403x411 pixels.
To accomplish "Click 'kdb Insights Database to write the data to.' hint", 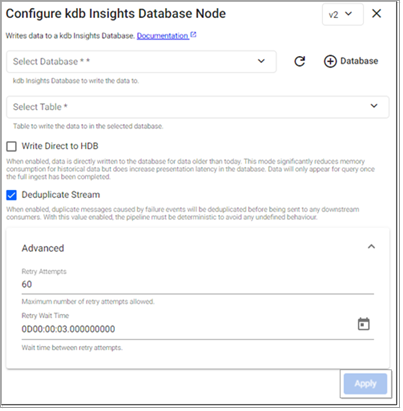I will [x=76, y=81].
